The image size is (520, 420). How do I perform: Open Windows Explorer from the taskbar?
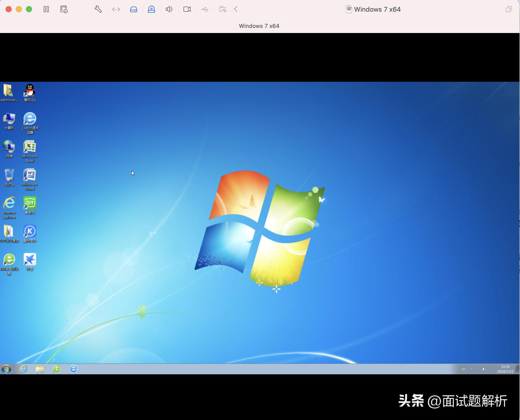click(x=40, y=369)
